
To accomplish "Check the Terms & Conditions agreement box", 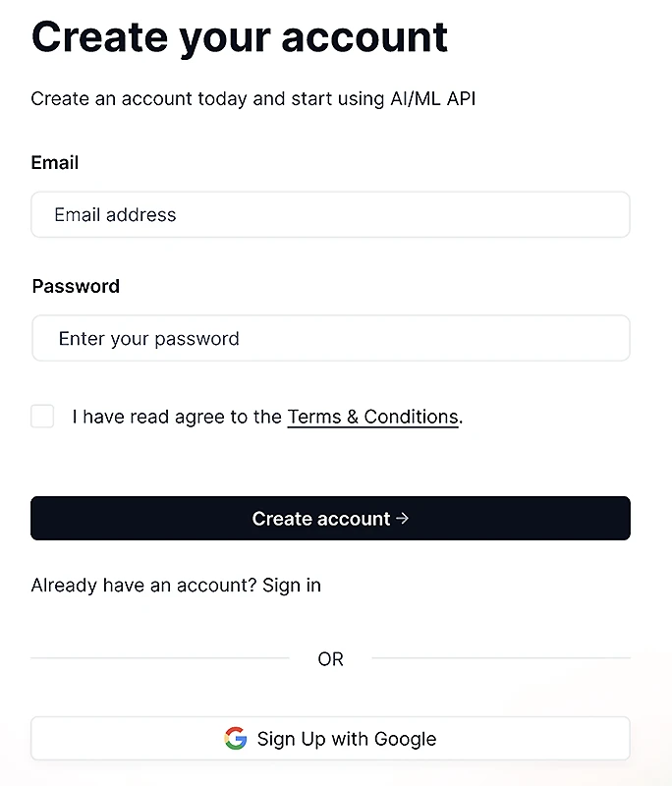I will coord(42,417).
